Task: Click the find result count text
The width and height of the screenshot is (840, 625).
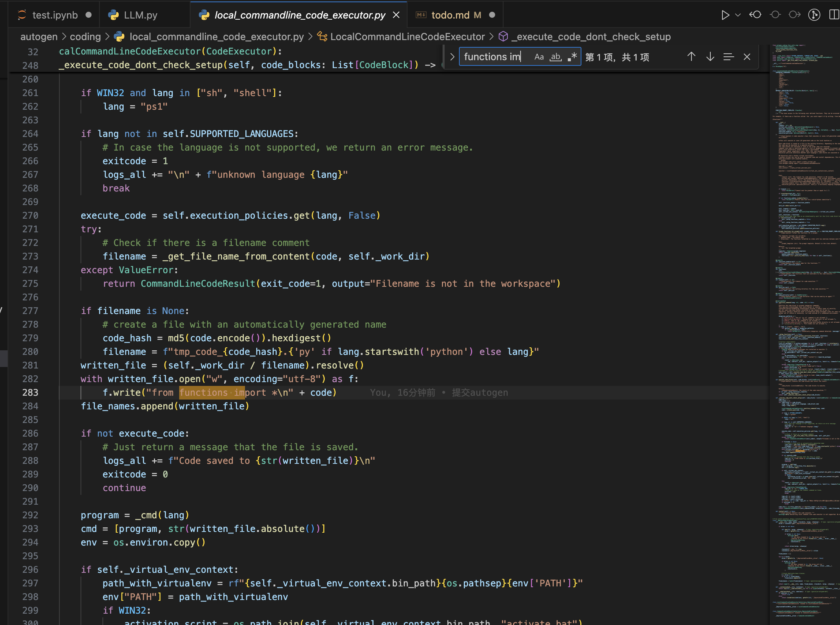Action: pyautogui.click(x=617, y=57)
